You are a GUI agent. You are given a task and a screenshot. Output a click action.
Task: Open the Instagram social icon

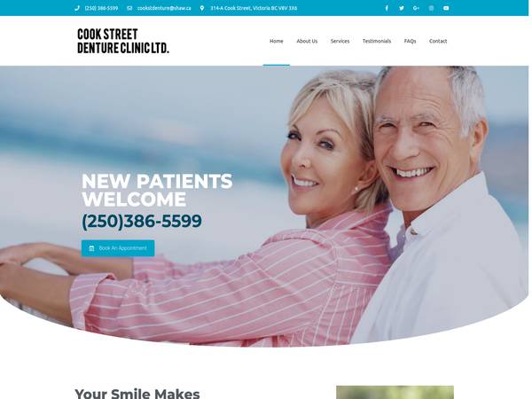tap(431, 8)
